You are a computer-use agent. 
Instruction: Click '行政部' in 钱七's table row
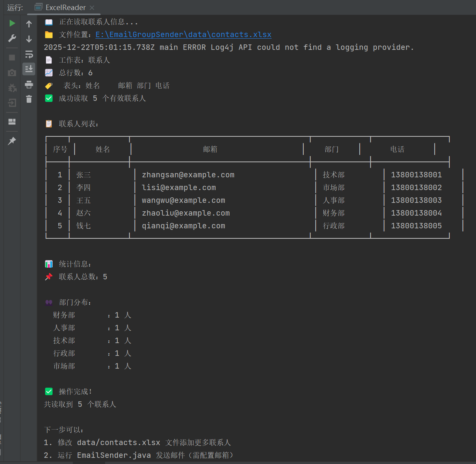[x=334, y=226]
